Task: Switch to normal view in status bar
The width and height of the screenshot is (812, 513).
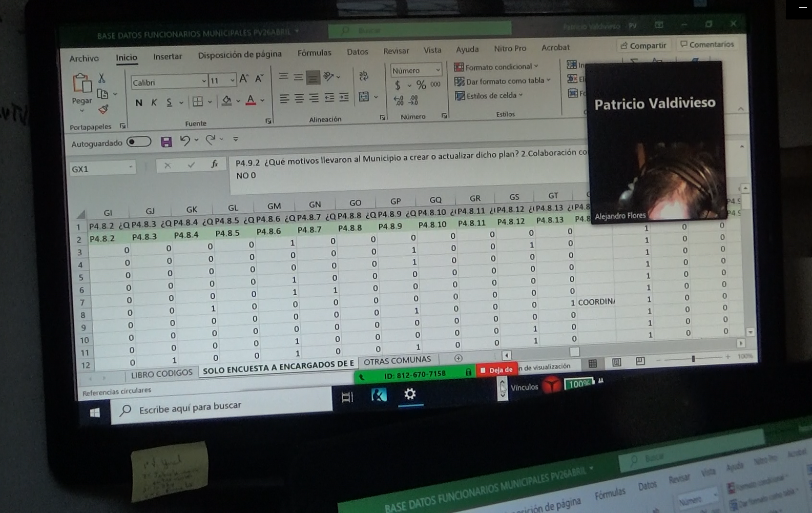Action: pos(593,363)
